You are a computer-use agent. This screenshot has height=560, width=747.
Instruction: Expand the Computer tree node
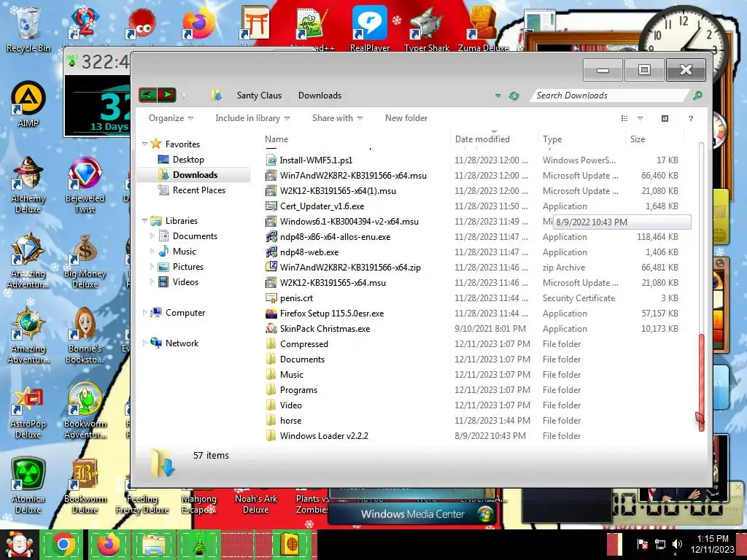(145, 312)
